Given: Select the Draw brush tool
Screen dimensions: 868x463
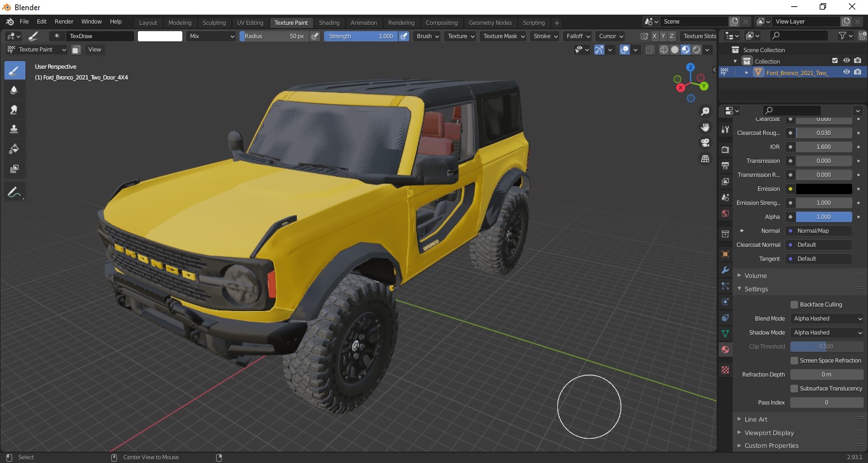Looking at the screenshot, I should 15,71.
